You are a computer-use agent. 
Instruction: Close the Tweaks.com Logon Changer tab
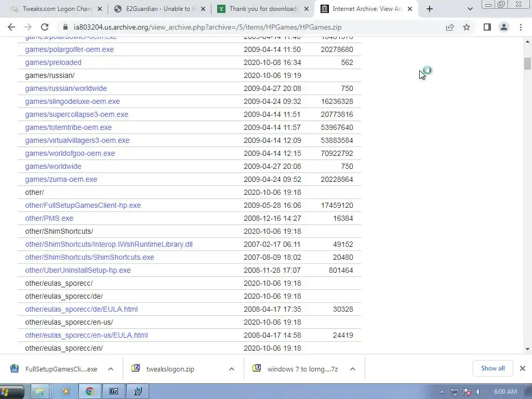100,9
